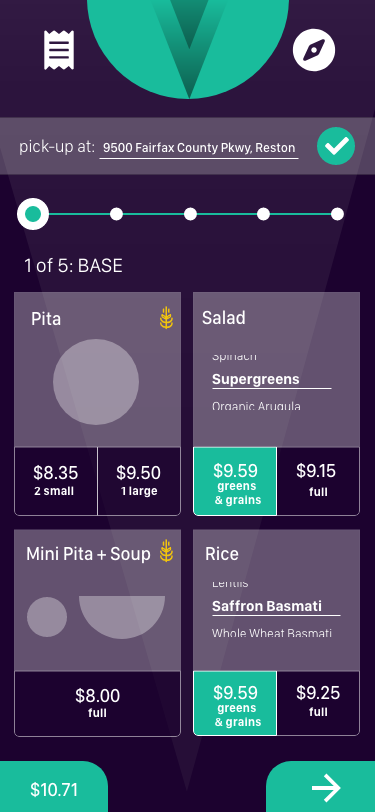Choose Pita $9.50 1 large
This screenshot has width=375, height=812.
click(x=139, y=482)
